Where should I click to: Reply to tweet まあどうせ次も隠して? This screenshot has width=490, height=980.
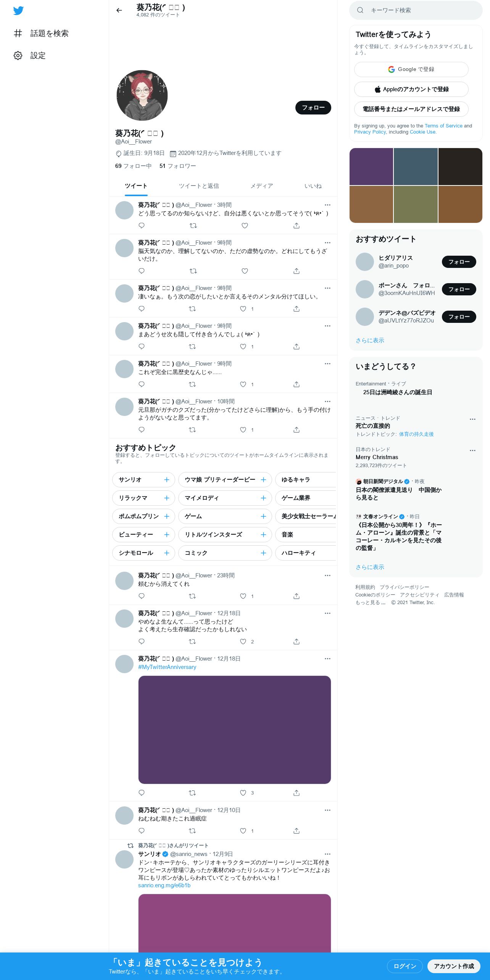pyautogui.click(x=142, y=347)
